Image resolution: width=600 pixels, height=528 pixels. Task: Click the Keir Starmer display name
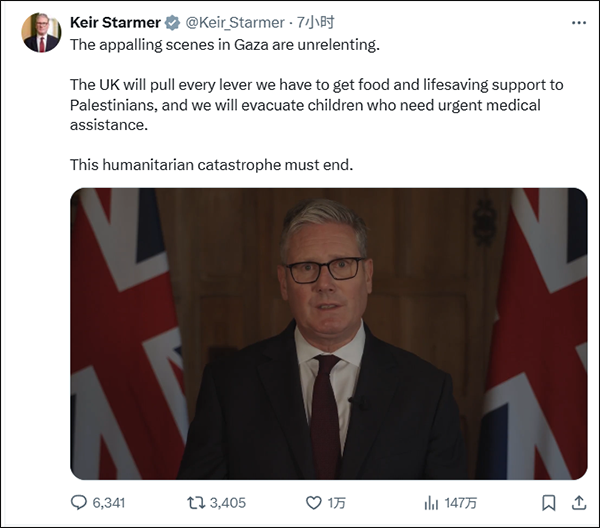115,22
